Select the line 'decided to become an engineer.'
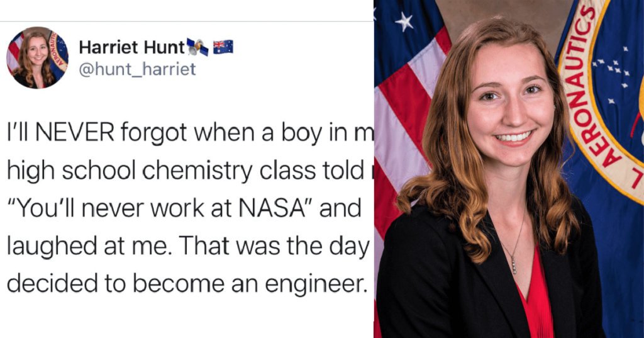This screenshot has height=338, width=644. tap(187, 284)
